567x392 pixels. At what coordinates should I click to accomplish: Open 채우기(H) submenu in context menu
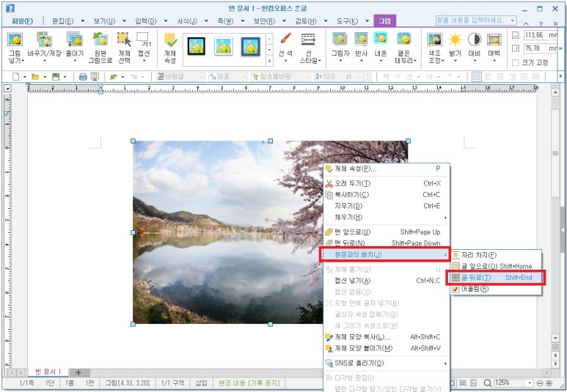pos(387,218)
